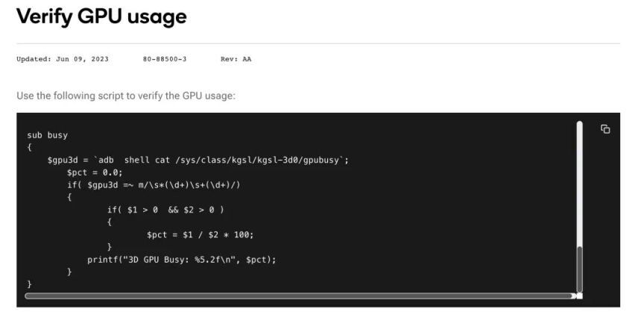Click the '$pct = 0.0;' code line

click(x=95, y=172)
